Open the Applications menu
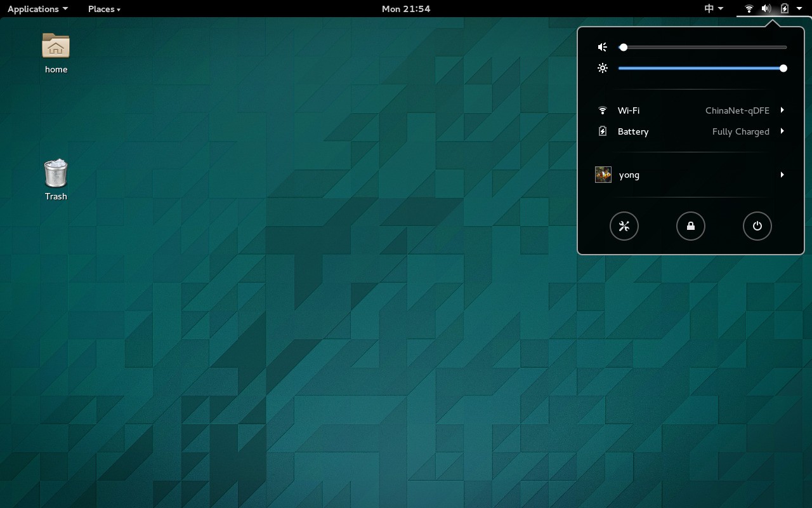Image resolution: width=812 pixels, height=508 pixels. (33, 8)
